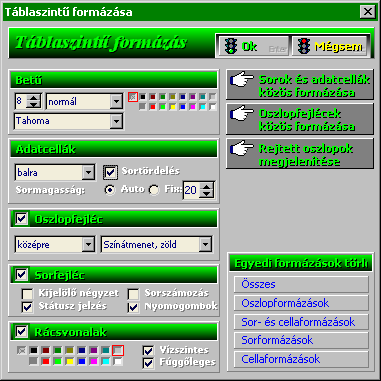The width and height of the screenshot is (381, 381).
Task: Increase font size with up arrow
Action: [x=34, y=98]
